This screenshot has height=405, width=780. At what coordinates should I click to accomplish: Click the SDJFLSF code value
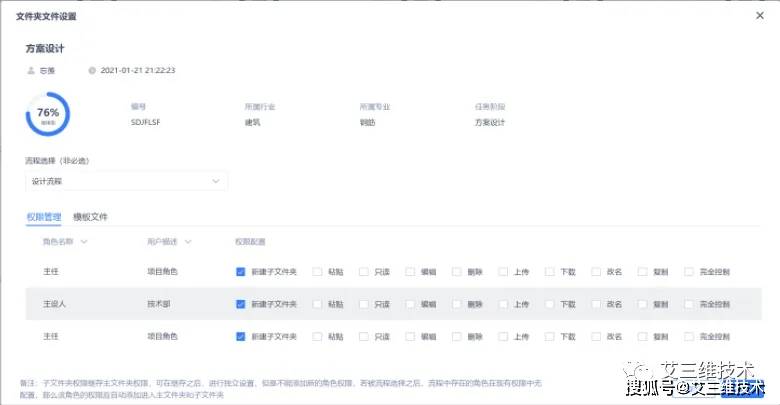[x=146, y=122]
